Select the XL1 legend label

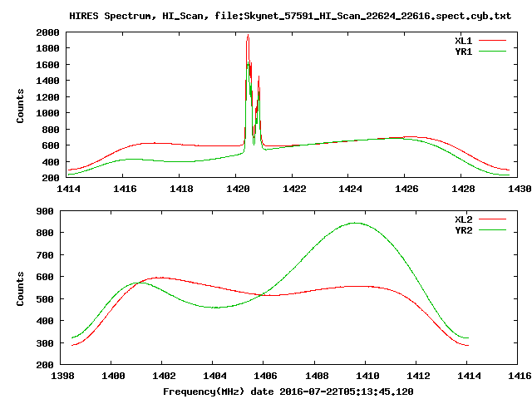point(464,41)
